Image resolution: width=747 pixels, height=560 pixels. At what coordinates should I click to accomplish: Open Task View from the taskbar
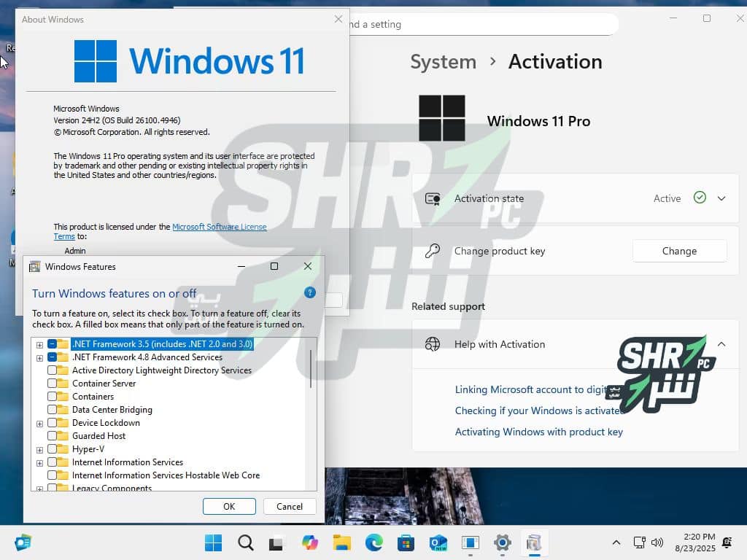276,542
